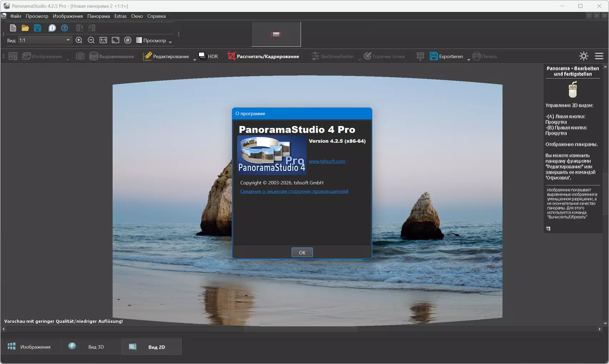
Task: Click the second greyed panel layout icon
Action: (x=92, y=28)
